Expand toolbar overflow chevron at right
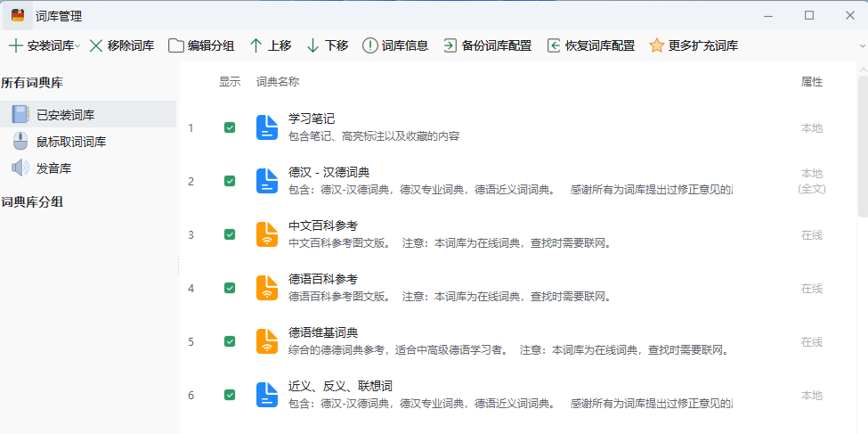868x434 pixels. click(863, 46)
